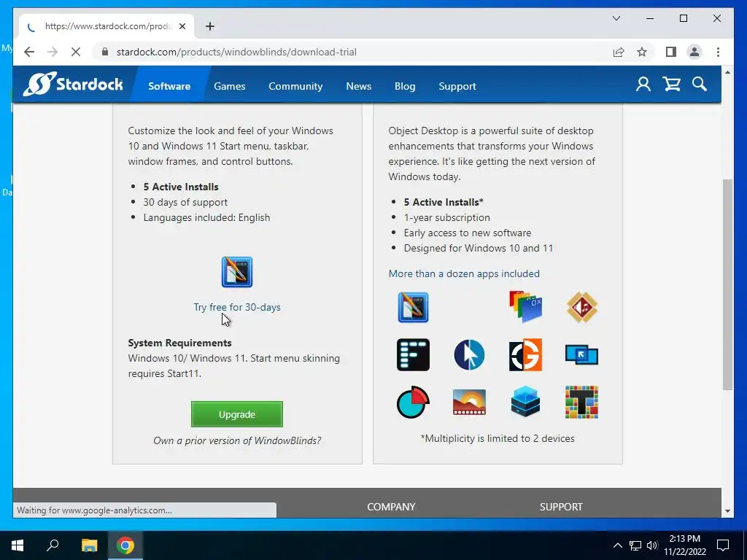Screen dimensions: 747x560
Task: Click the orange and black G app icon
Action: pyautogui.click(x=525, y=355)
